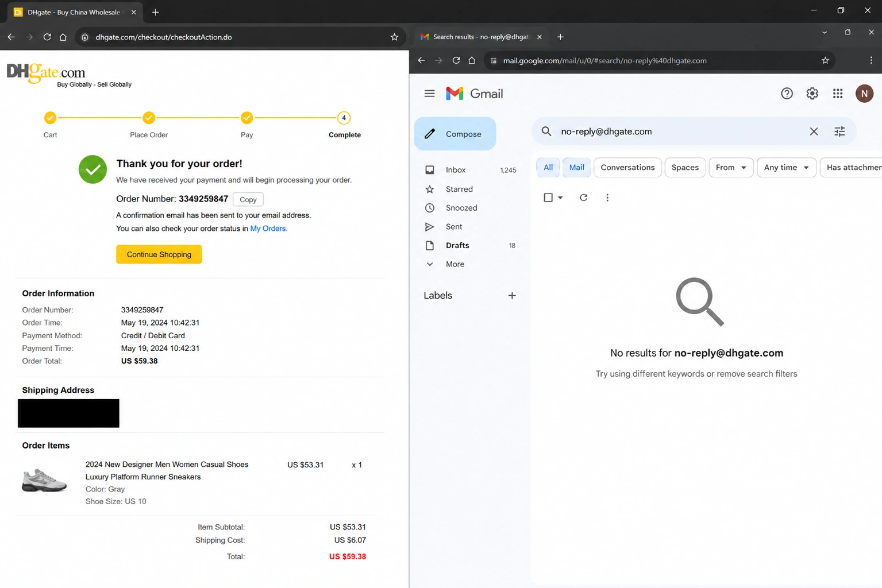
Task: Click the Gmail search magnifier icon
Action: [546, 131]
